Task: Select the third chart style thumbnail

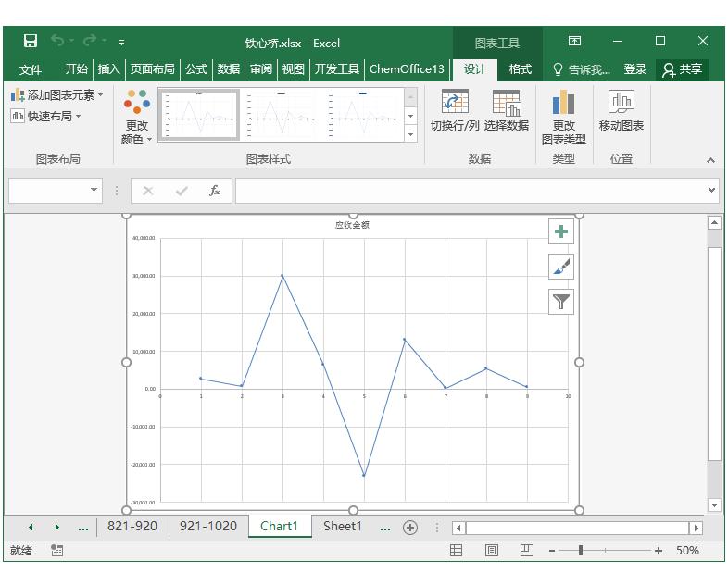Action: pos(362,115)
